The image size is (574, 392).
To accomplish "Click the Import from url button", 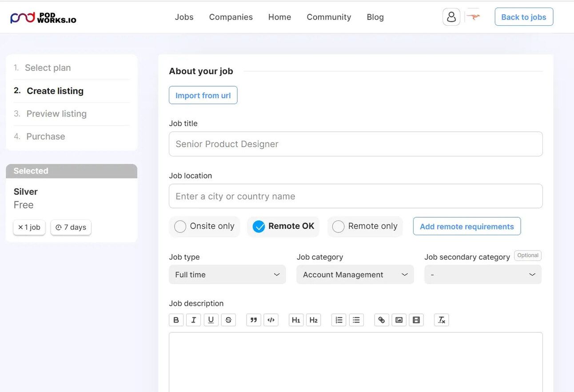I will pos(203,96).
